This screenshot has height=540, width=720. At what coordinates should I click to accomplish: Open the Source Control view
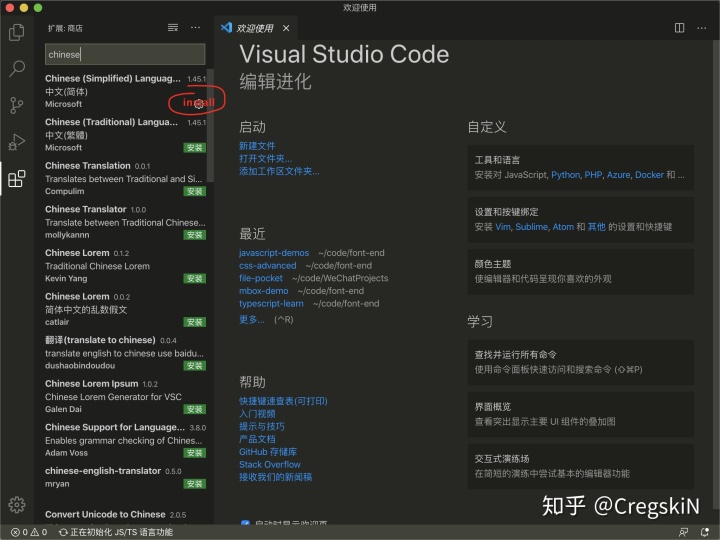pyautogui.click(x=17, y=105)
